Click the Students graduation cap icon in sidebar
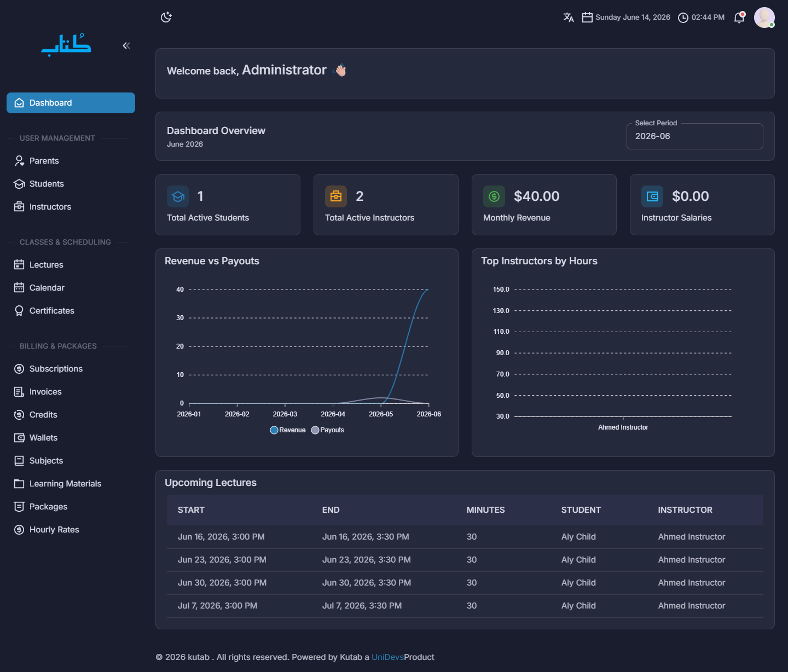The width and height of the screenshot is (788, 672). pyautogui.click(x=19, y=184)
